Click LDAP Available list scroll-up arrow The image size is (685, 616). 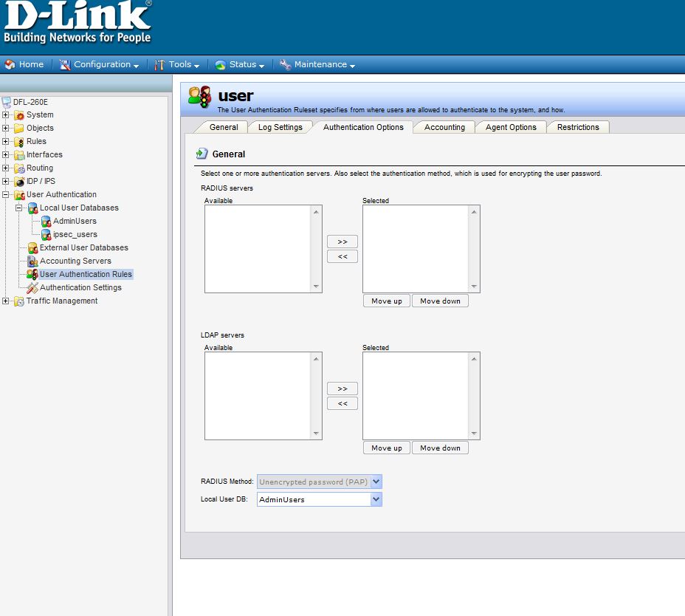coord(316,358)
